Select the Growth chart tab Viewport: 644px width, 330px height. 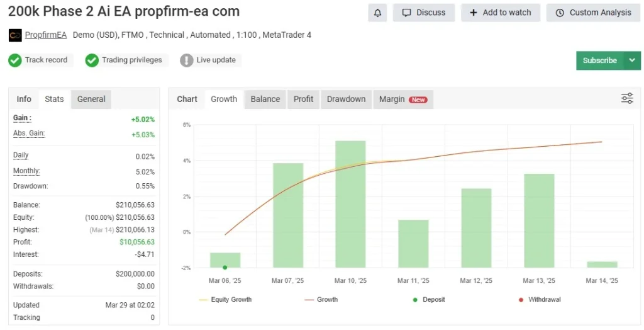coord(224,99)
